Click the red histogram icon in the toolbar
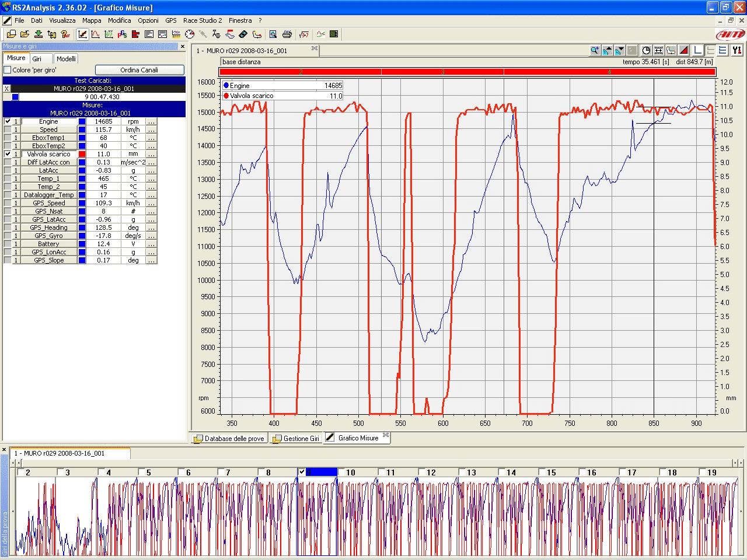This screenshot has height=560, width=747. (135, 34)
